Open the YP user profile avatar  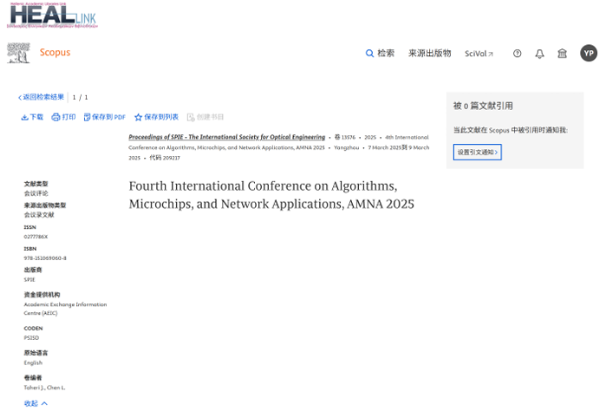[588, 54]
